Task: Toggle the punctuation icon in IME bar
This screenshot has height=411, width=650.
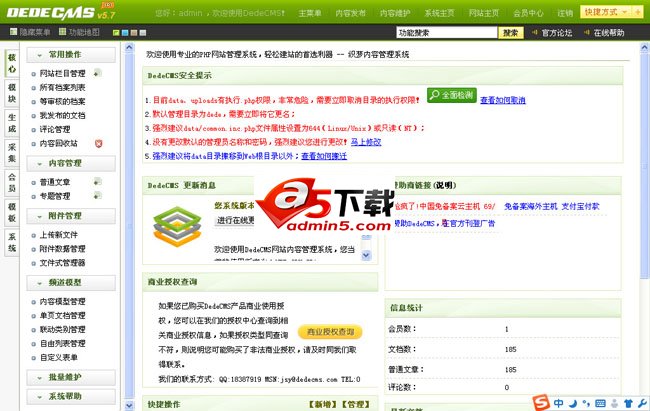Action: tap(586, 403)
